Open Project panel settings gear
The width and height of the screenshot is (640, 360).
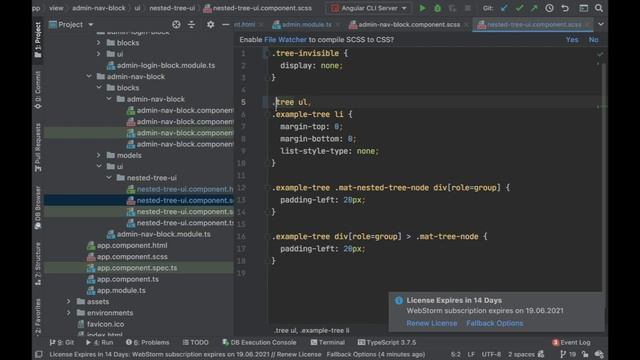pos(210,24)
